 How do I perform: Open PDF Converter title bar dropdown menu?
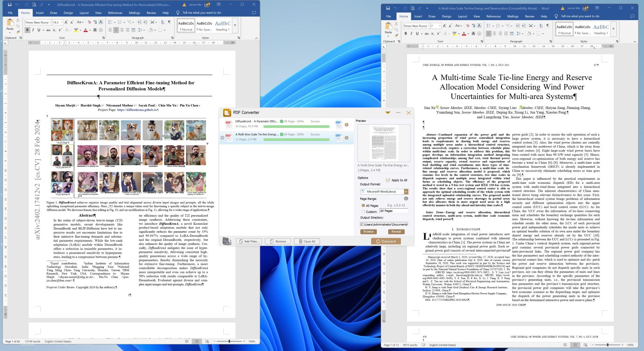tap(388, 113)
